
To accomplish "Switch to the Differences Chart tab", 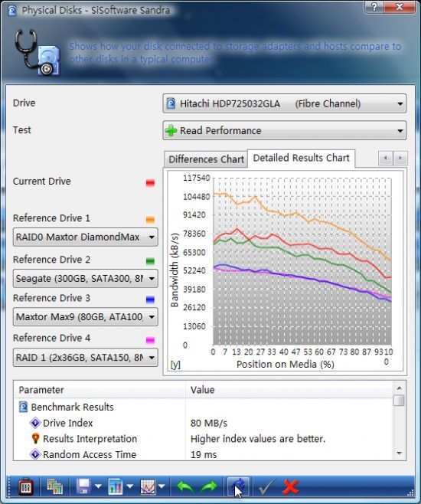I will [206, 159].
